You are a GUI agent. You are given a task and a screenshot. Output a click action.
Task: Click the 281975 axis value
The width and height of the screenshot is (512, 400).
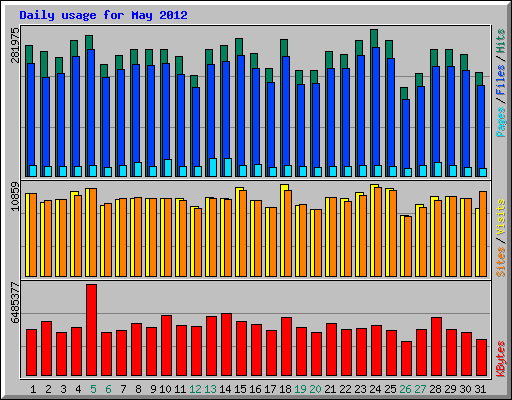pyautogui.click(x=15, y=45)
